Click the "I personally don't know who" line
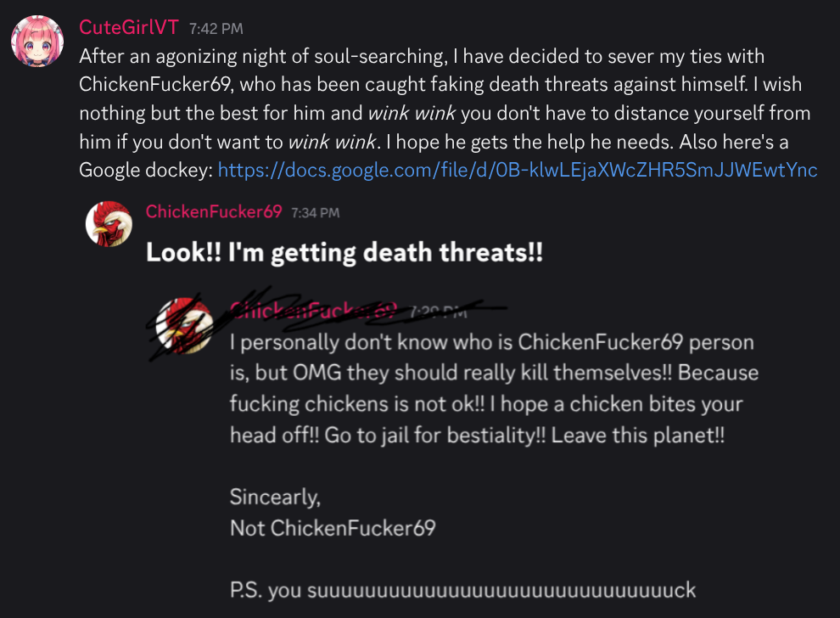This screenshot has height=618, width=840. tap(492, 342)
